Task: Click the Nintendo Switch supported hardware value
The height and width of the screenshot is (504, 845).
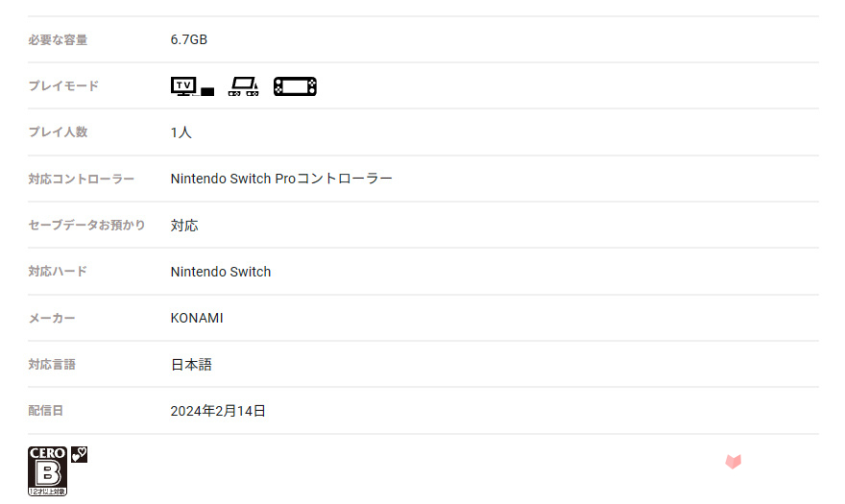Action: 221,272
